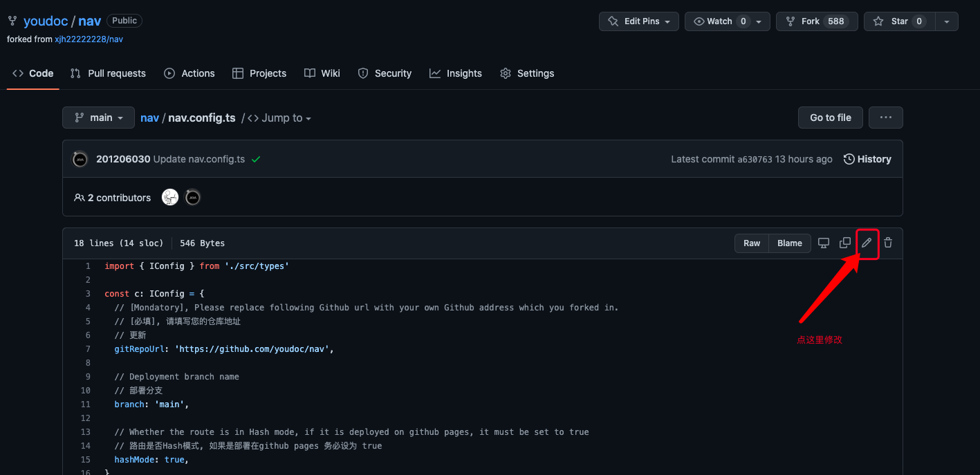
Task: Open the first contributor avatar
Action: (170, 198)
